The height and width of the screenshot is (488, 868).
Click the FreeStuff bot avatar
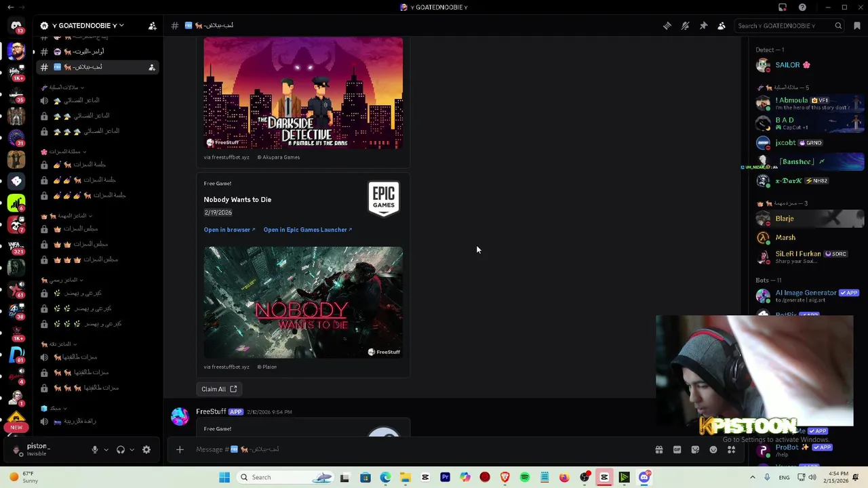180,416
